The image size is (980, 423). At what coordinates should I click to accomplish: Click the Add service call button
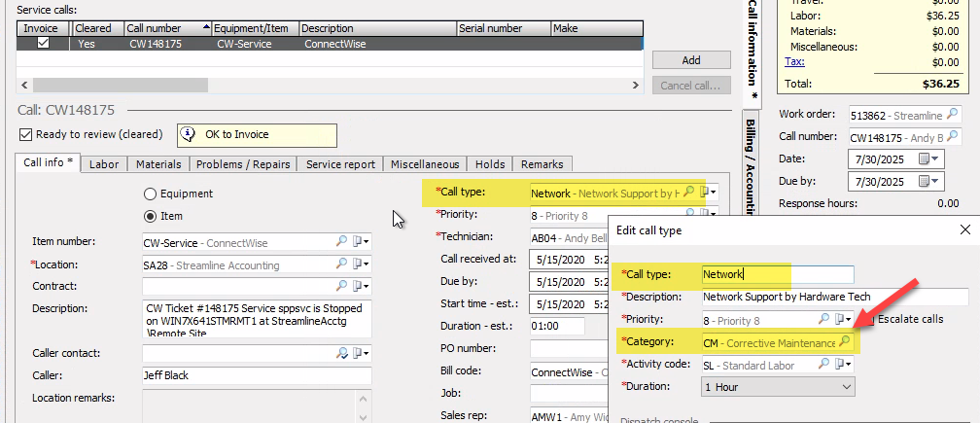(x=691, y=60)
